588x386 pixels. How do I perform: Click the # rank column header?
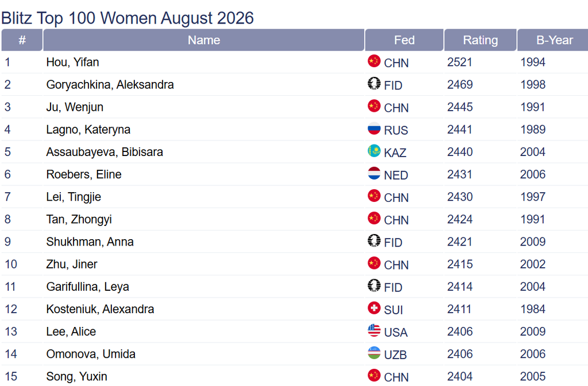(x=22, y=40)
